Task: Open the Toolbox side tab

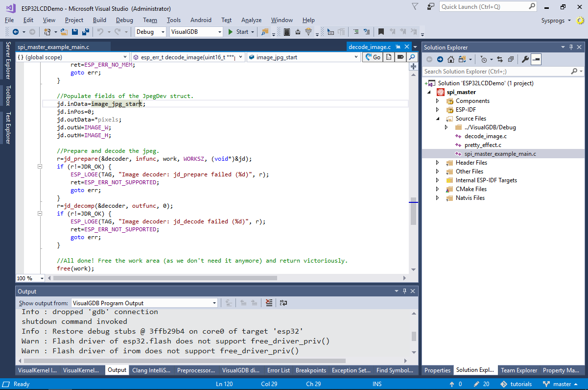Action: pyautogui.click(x=8, y=96)
